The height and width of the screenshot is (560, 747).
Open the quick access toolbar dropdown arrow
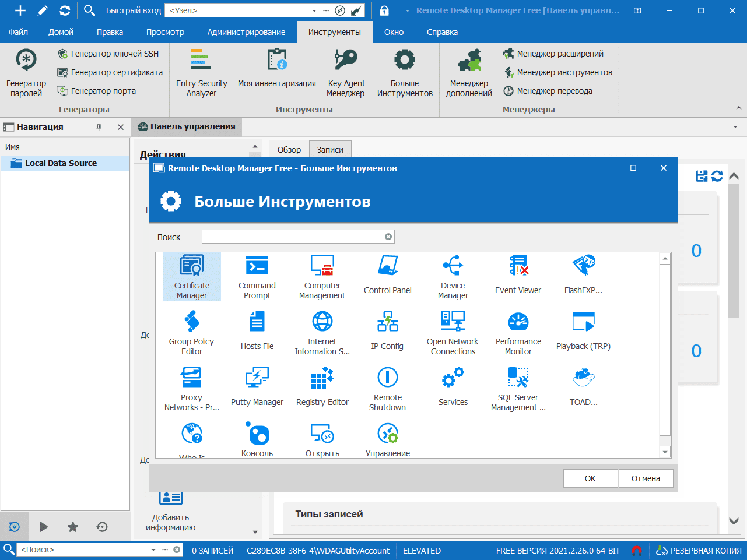408,10
